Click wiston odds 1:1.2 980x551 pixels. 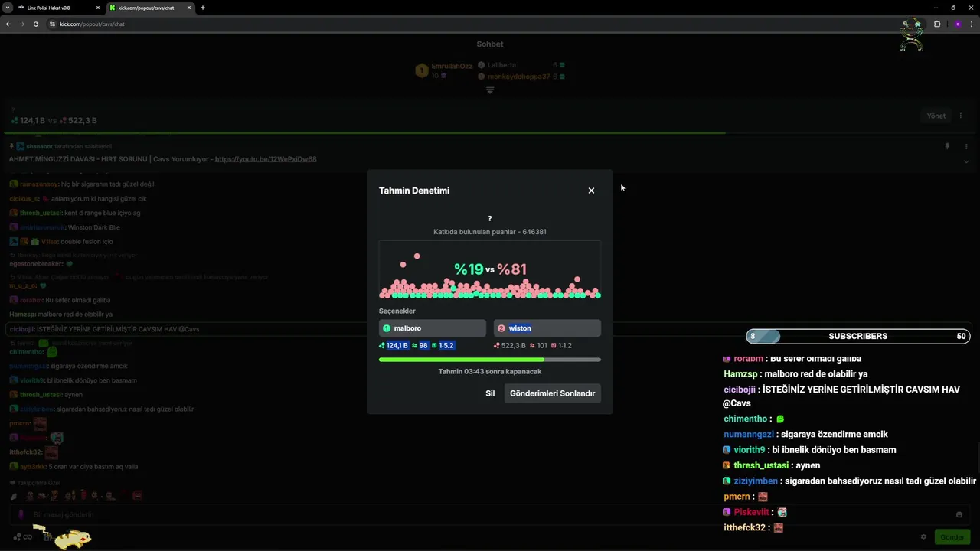[561, 346]
